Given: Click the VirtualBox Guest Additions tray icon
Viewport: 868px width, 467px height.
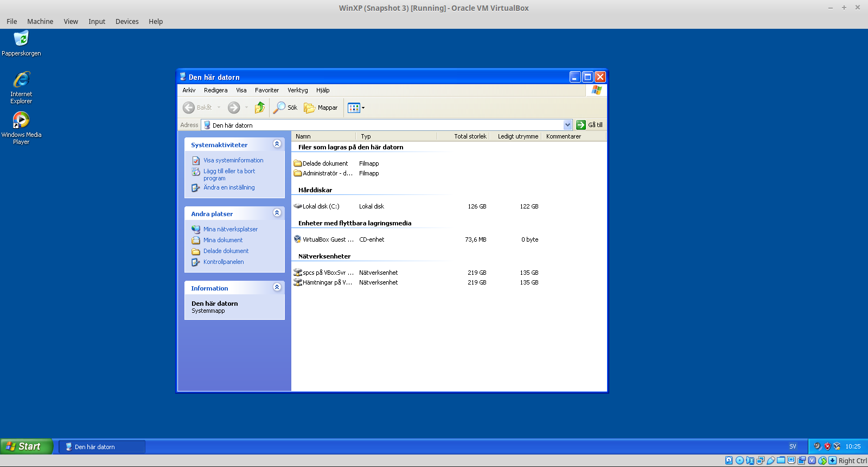Looking at the screenshot, I should 837,446.
